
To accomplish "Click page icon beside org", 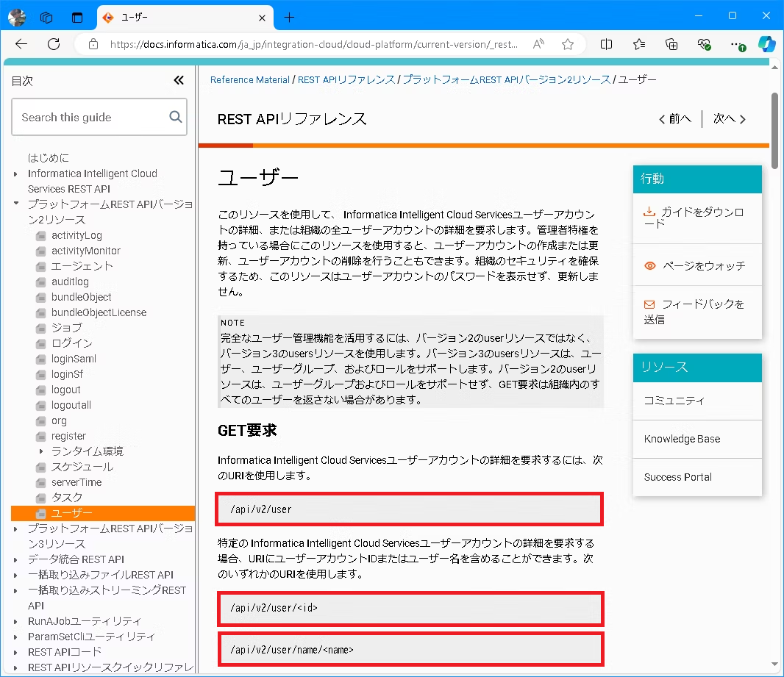I will point(41,421).
